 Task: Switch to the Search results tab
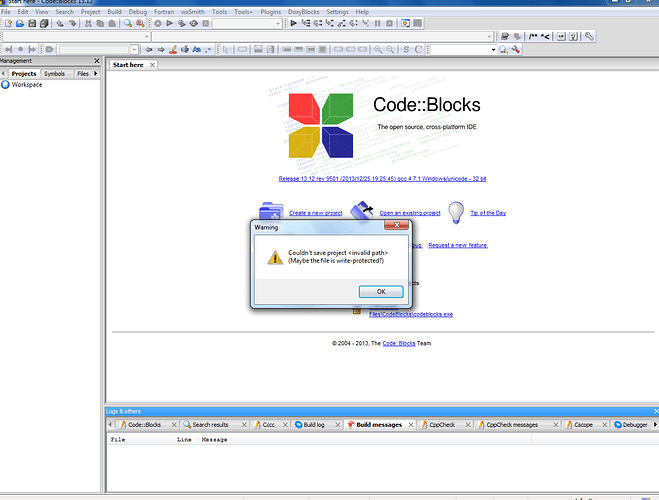click(211, 425)
